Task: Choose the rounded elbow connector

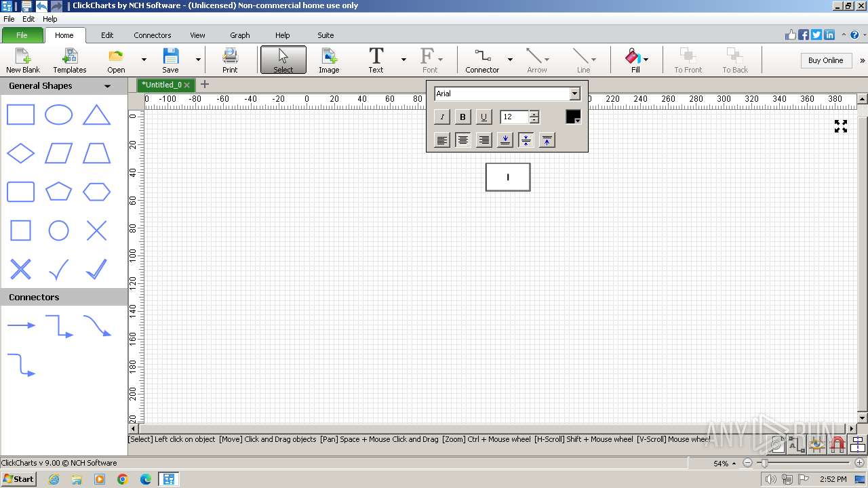Action: [21, 365]
